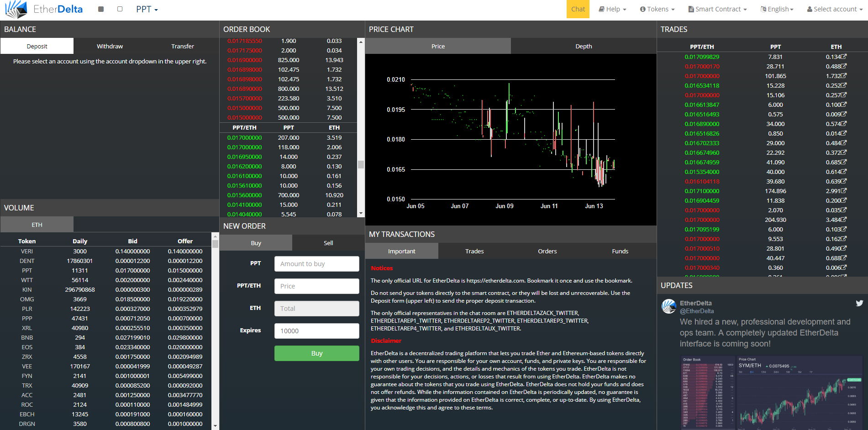Select the 207.000 PPT buy order row

(x=289, y=137)
